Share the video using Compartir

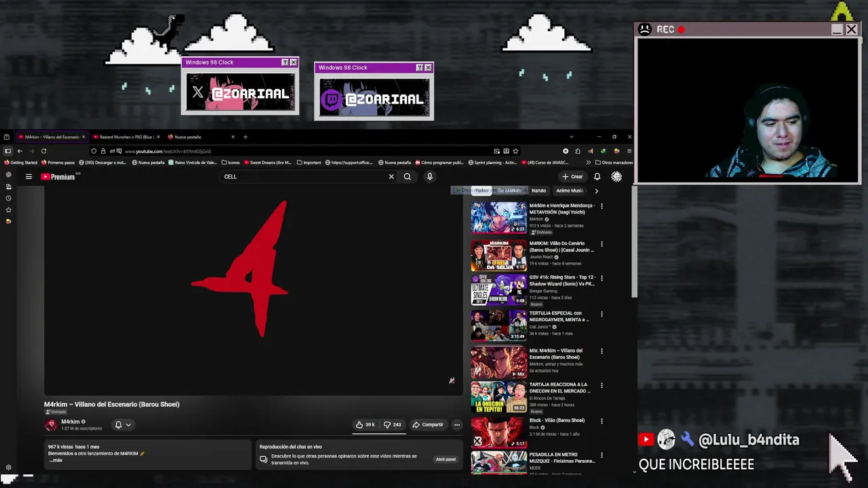click(x=428, y=425)
